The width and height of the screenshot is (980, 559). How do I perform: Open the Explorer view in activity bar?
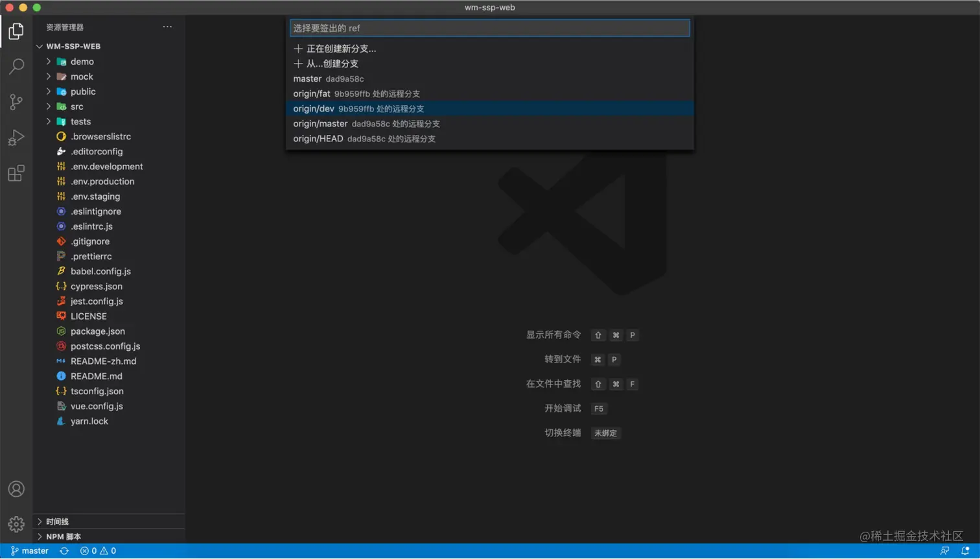click(16, 31)
